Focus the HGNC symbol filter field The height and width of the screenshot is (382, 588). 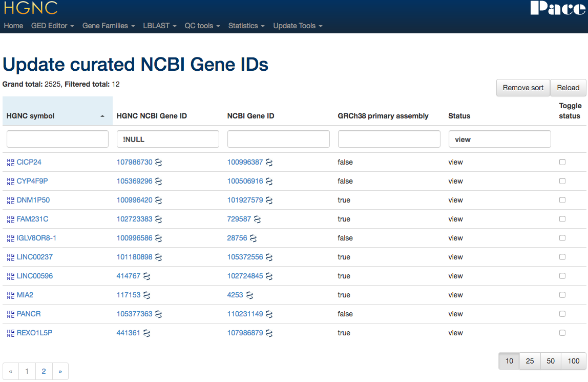tap(57, 139)
